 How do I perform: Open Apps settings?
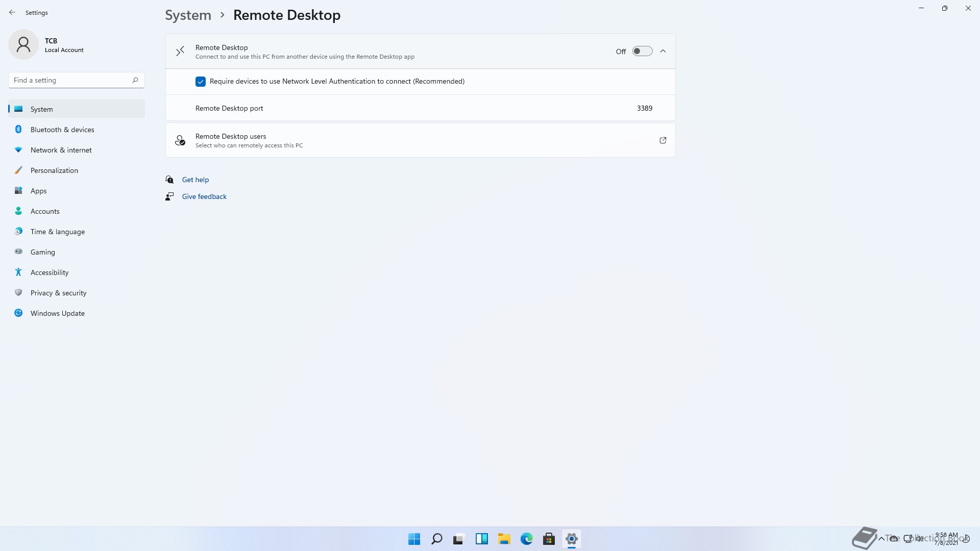pyautogui.click(x=77, y=191)
